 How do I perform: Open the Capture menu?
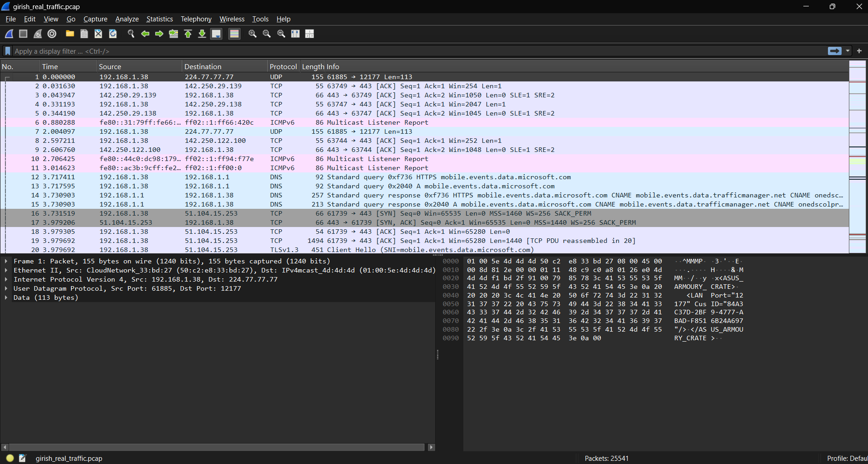pos(96,19)
